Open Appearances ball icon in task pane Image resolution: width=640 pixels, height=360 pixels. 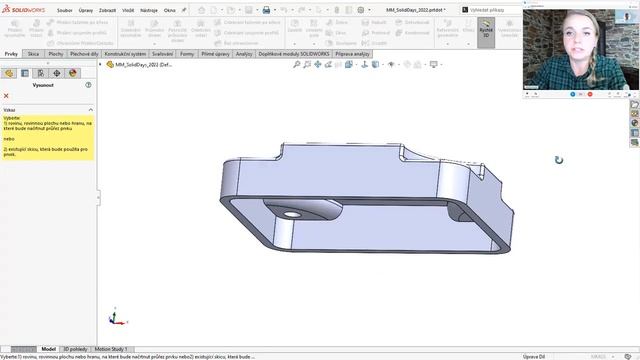coord(634,123)
